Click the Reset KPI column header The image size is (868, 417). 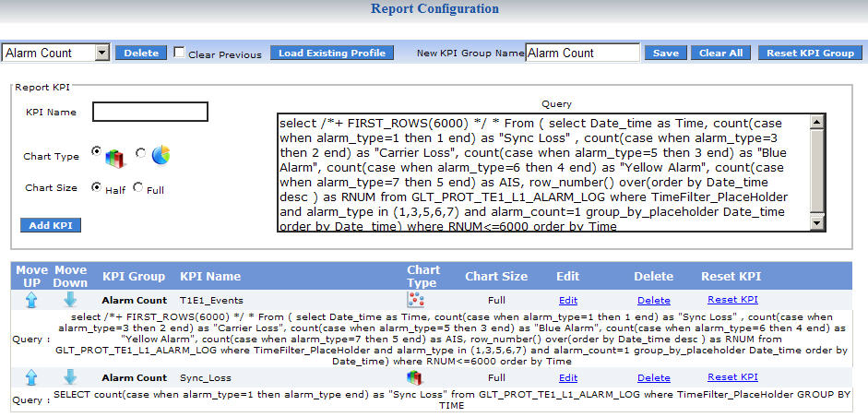coord(731,276)
